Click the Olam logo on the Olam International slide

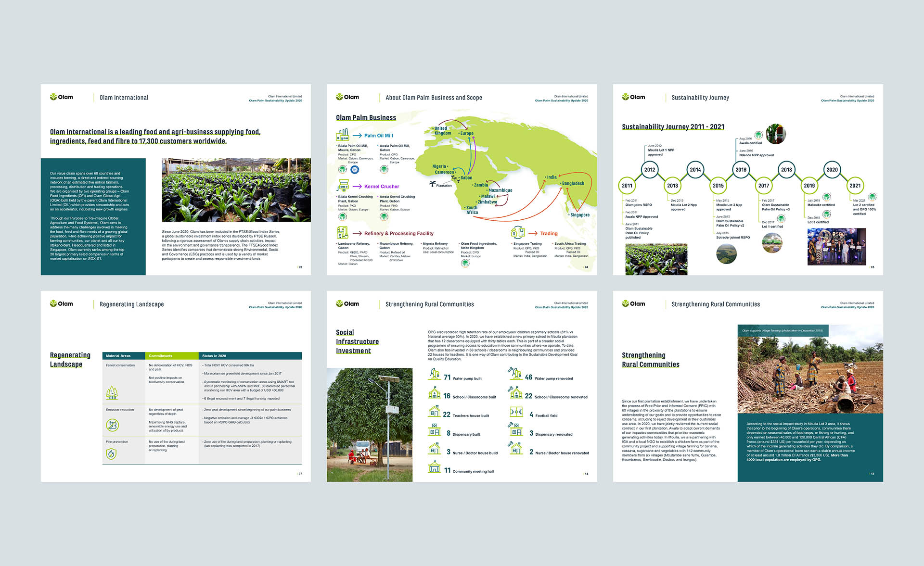[x=62, y=97]
